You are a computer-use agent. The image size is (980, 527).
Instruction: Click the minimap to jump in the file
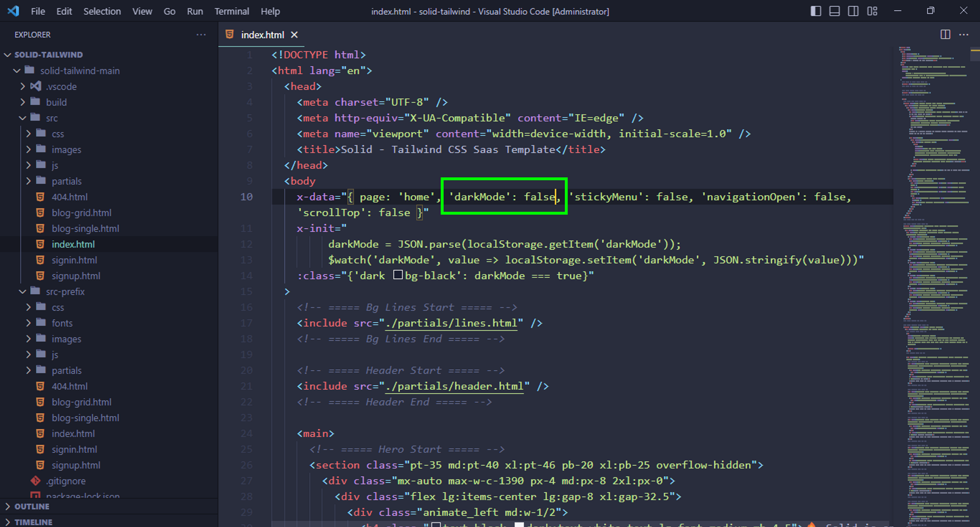931,196
